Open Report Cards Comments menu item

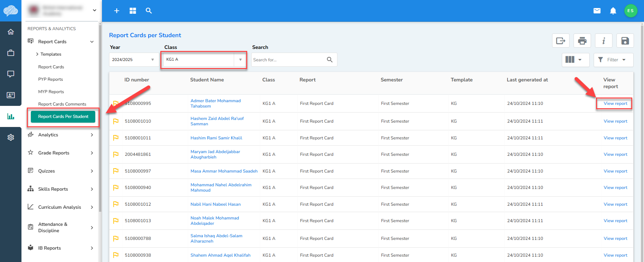coord(62,104)
